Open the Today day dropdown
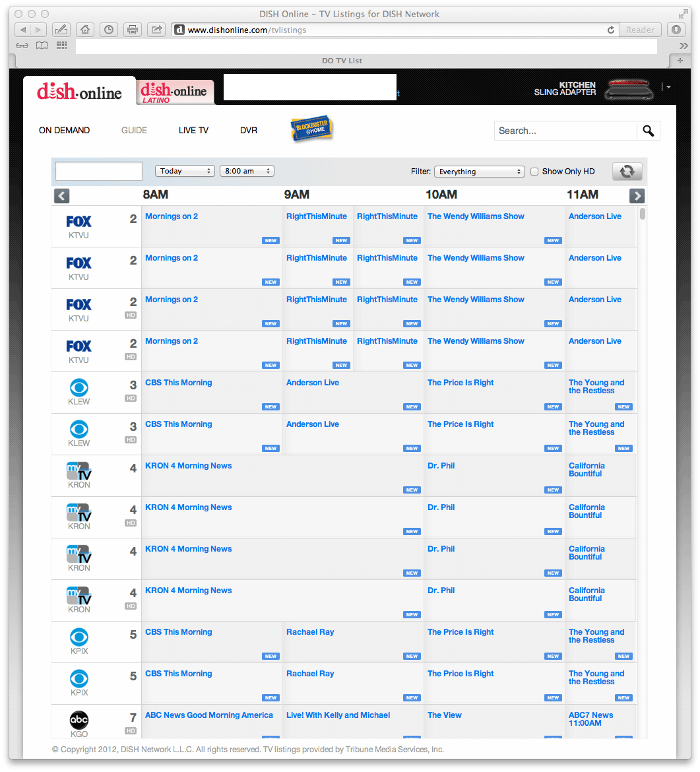Viewport: 700px width, 772px height. pos(185,171)
